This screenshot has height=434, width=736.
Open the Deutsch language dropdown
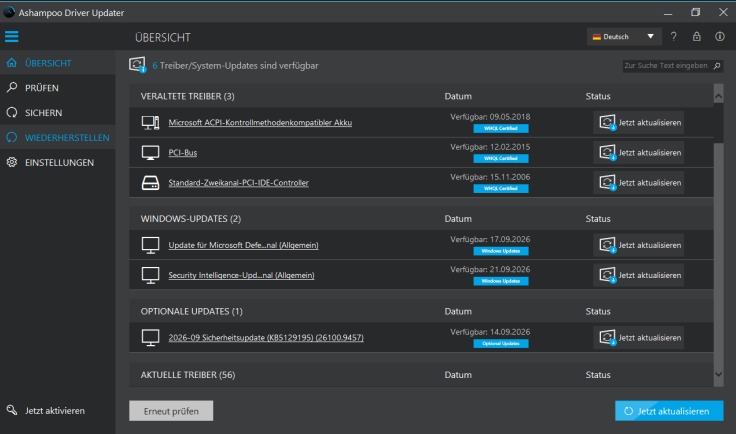[624, 37]
